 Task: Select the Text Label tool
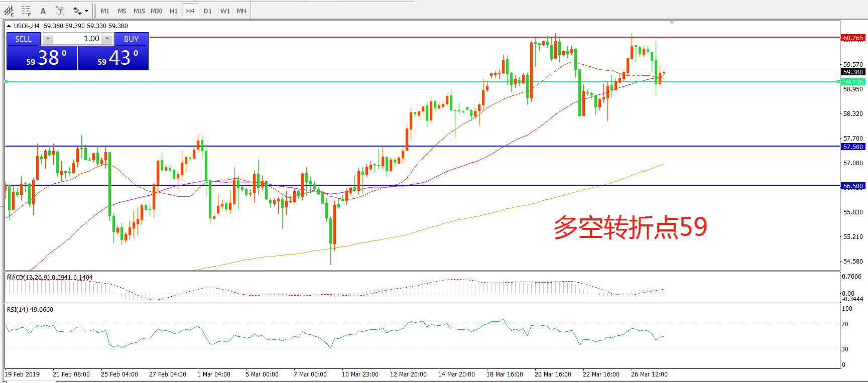pos(60,11)
